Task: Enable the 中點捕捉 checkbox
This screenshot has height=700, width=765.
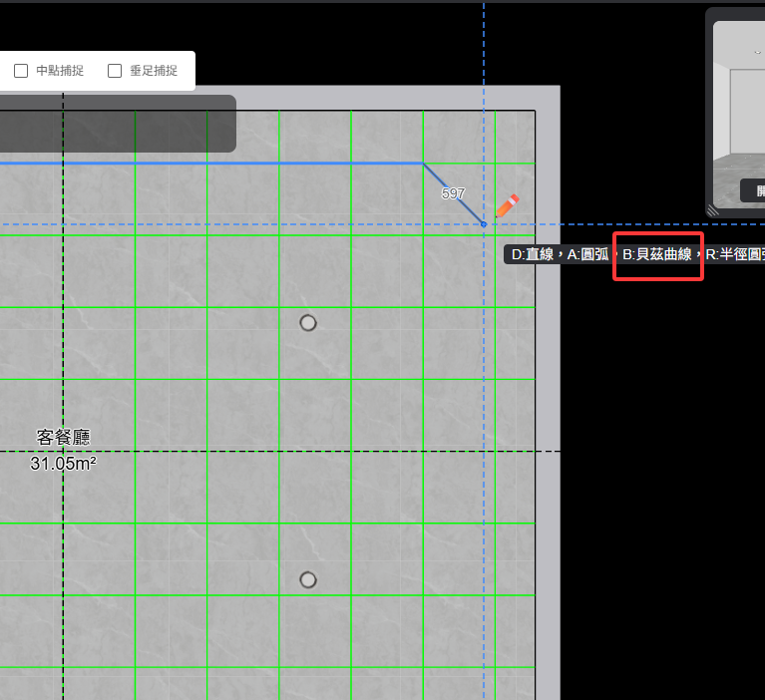Action: pyautogui.click(x=20, y=71)
